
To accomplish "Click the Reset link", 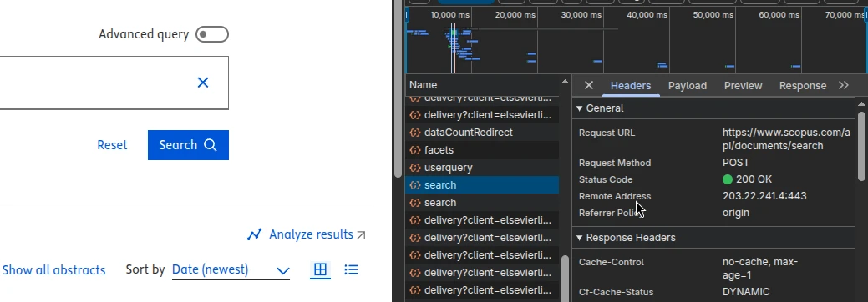I will click(112, 145).
